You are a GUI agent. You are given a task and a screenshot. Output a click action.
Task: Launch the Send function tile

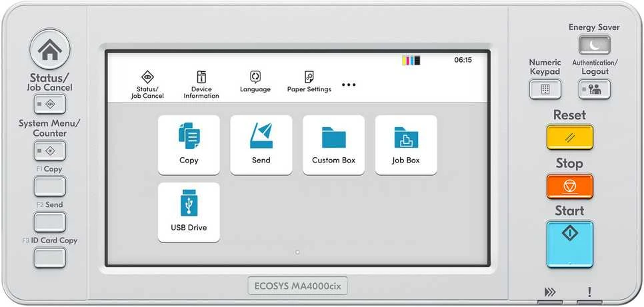pyautogui.click(x=261, y=145)
